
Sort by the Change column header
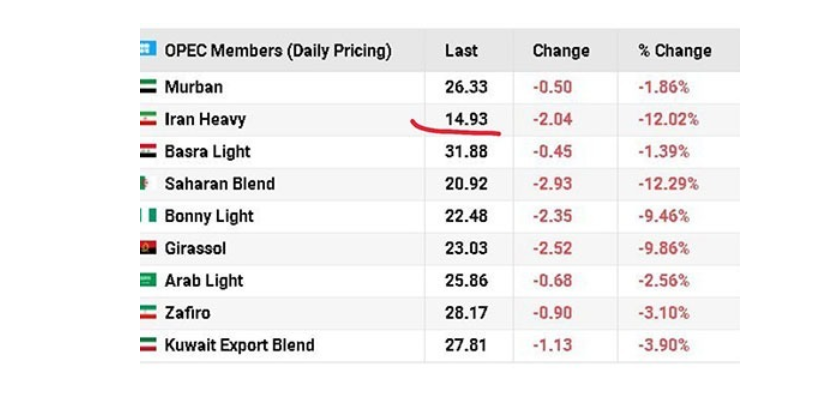click(x=561, y=51)
